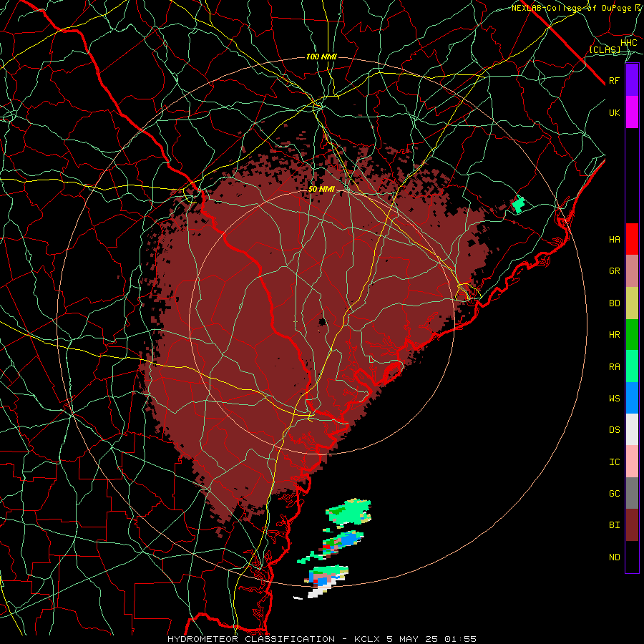Select the white DS legend swatch
This screenshot has width=644, height=644.
click(x=632, y=429)
